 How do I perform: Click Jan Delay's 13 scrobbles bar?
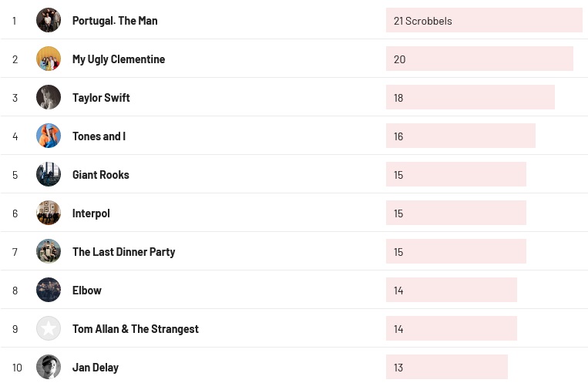click(x=446, y=368)
